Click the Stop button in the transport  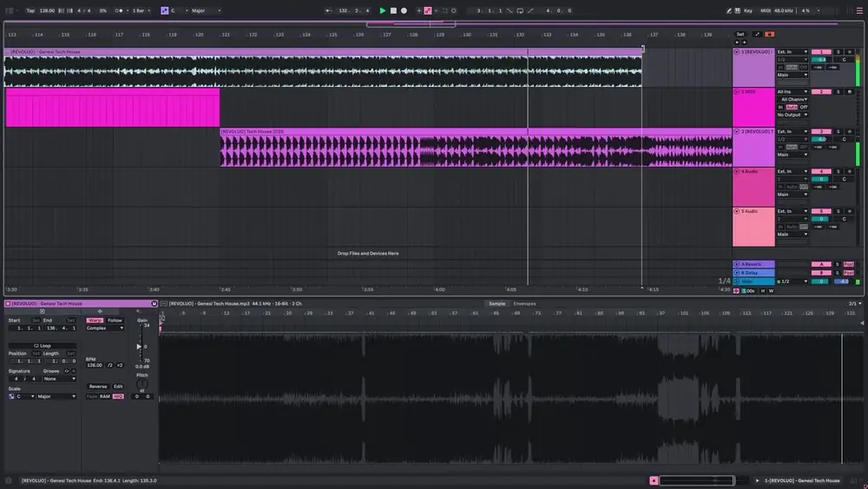[x=393, y=10]
